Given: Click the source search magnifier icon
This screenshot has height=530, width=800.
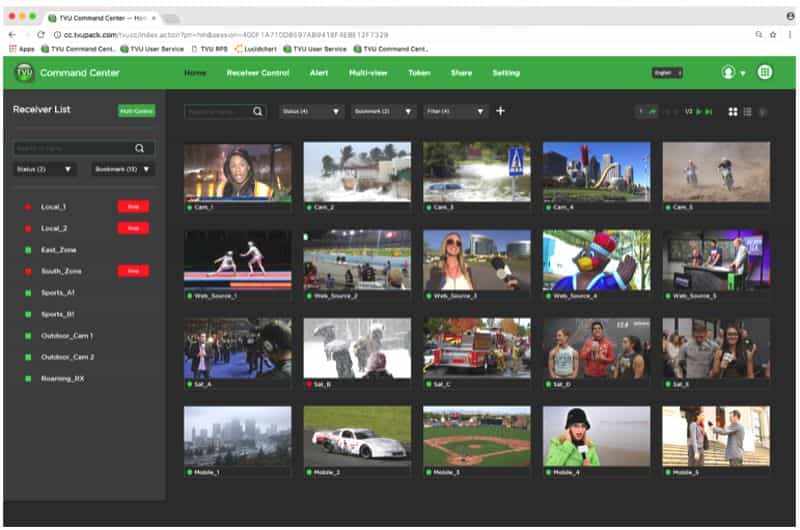Looking at the screenshot, I should tap(258, 111).
